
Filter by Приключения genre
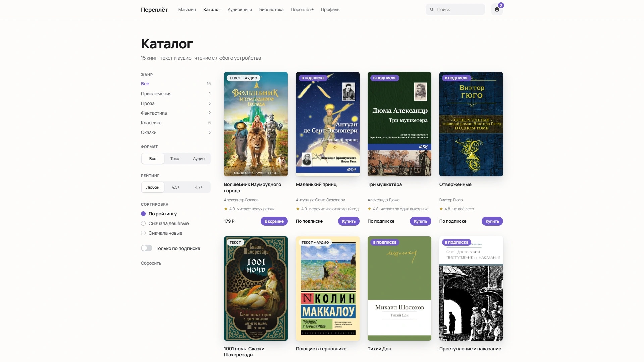(x=176, y=94)
